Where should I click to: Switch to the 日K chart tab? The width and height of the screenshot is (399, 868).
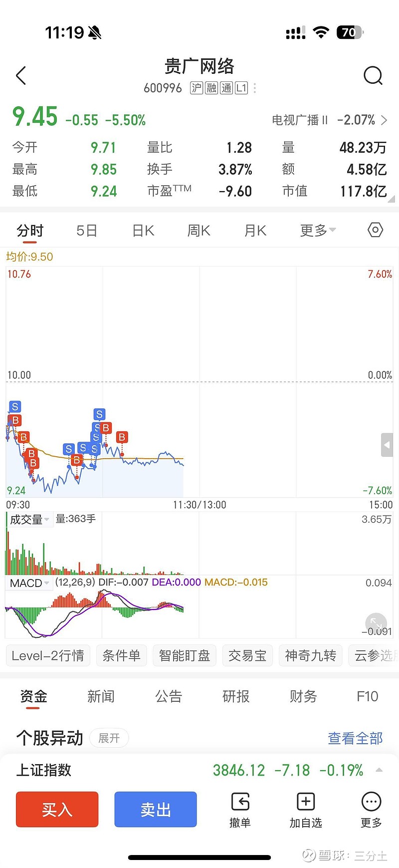143,231
